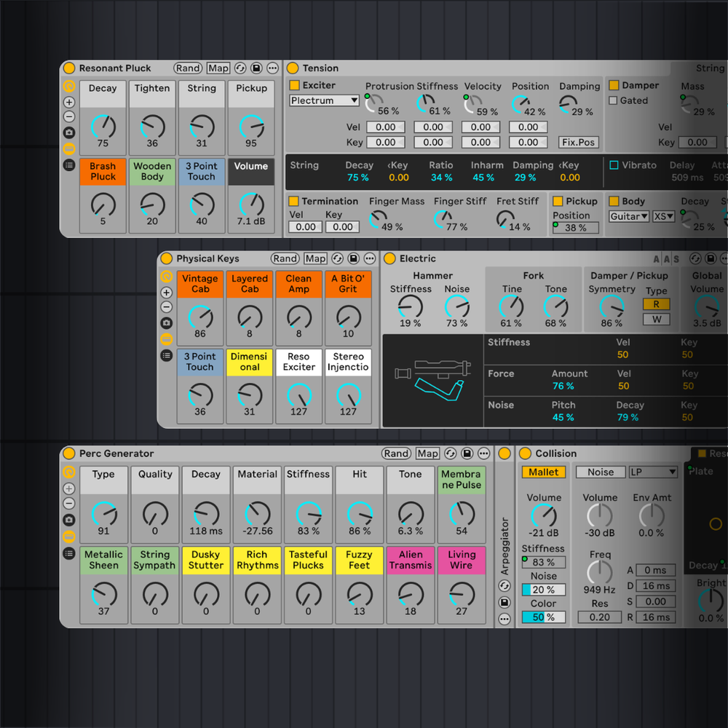Open additional options for Tension via the ellipsis icon
Viewport: 728px width, 728px height.
tap(724, 68)
